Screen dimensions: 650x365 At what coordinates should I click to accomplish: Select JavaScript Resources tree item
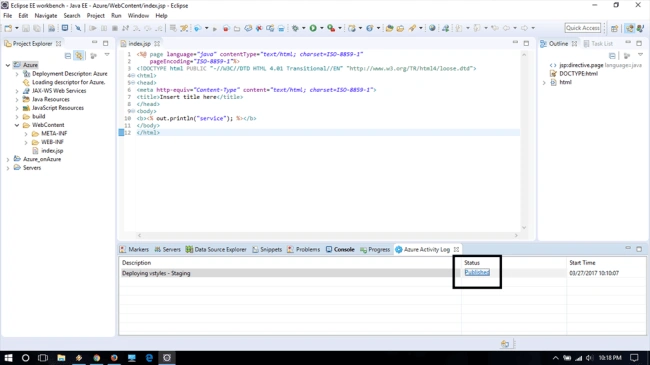(x=58, y=108)
